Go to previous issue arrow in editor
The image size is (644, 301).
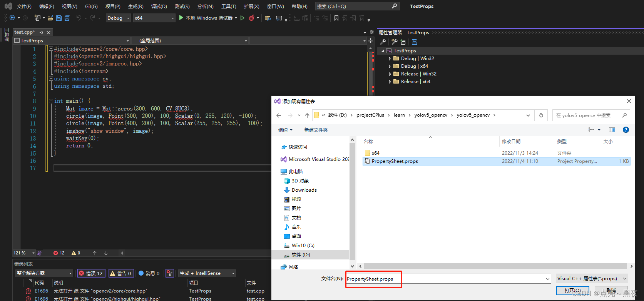pyautogui.click(x=95, y=253)
